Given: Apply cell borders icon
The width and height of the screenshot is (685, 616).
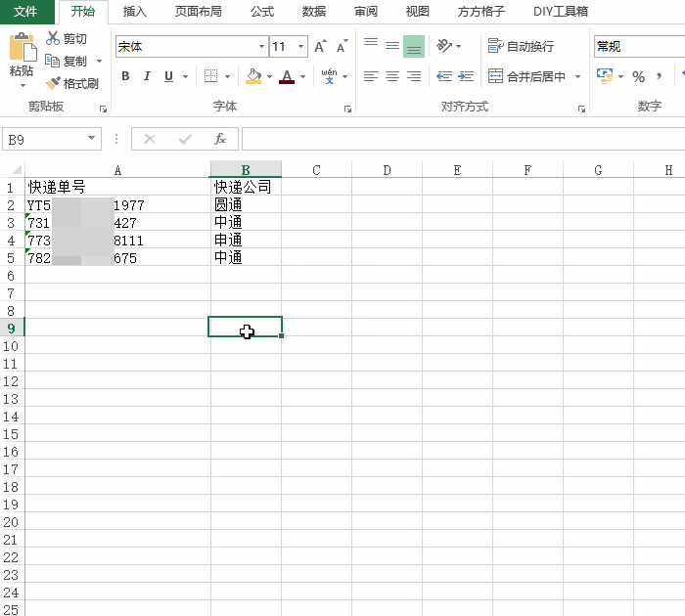Looking at the screenshot, I should tap(210, 76).
